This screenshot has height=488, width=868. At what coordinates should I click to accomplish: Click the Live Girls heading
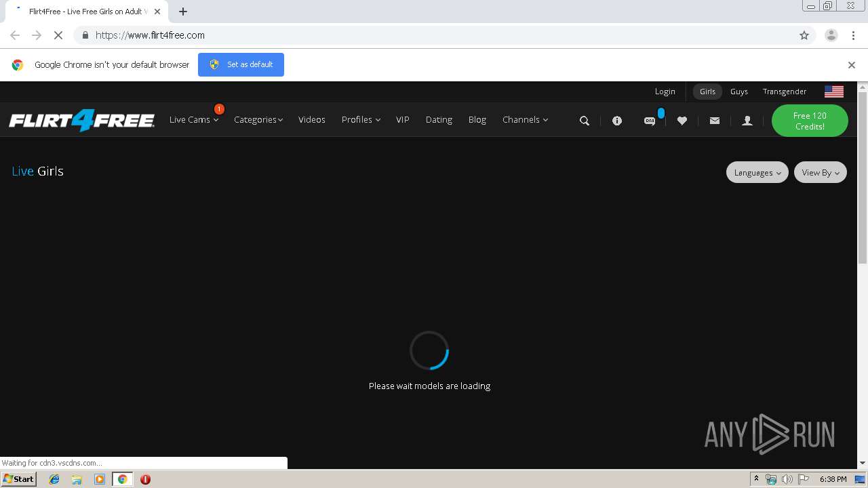(x=38, y=171)
